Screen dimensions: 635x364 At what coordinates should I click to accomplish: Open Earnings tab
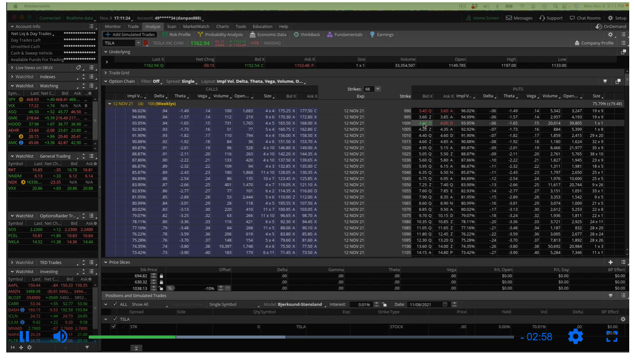[x=381, y=35]
